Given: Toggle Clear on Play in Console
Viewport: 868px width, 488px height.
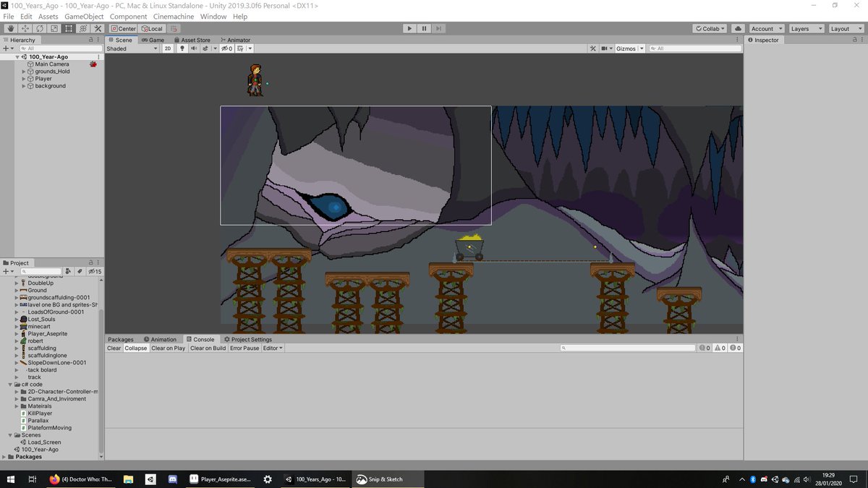Looking at the screenshot, I should pyautogui.click(x=169, y=348).
